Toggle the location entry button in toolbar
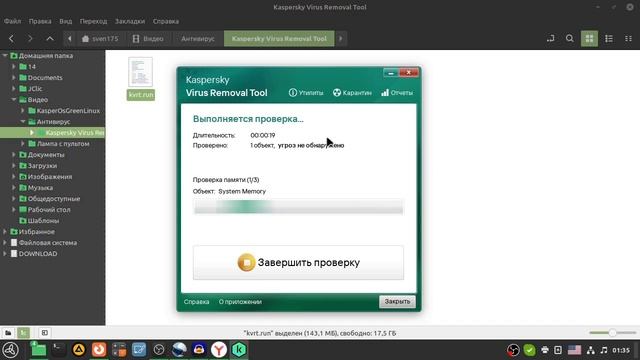The height and width of the screenshot is (360, 640). [x=551, y=39]
